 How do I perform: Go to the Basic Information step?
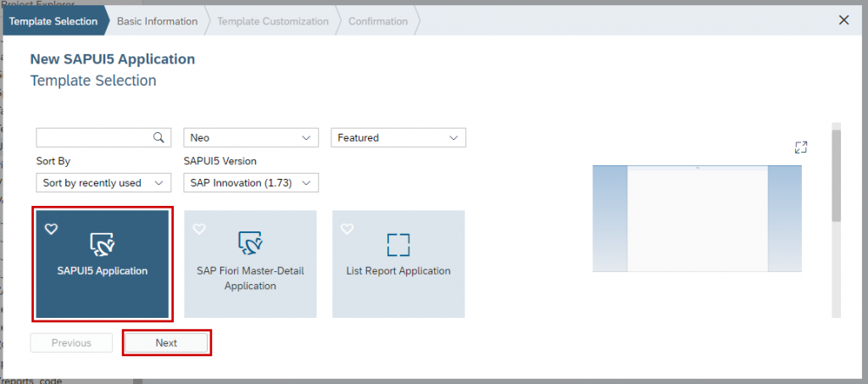point(157,21)
